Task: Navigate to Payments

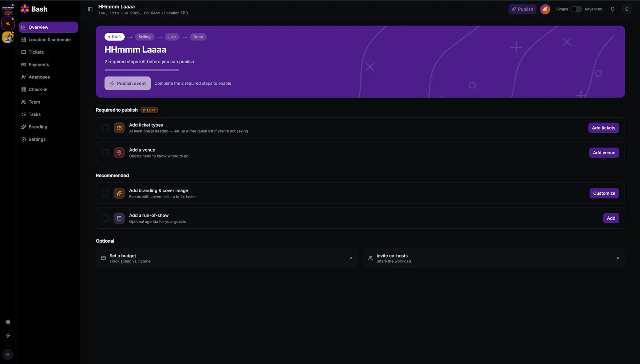Action: point(48,64)
